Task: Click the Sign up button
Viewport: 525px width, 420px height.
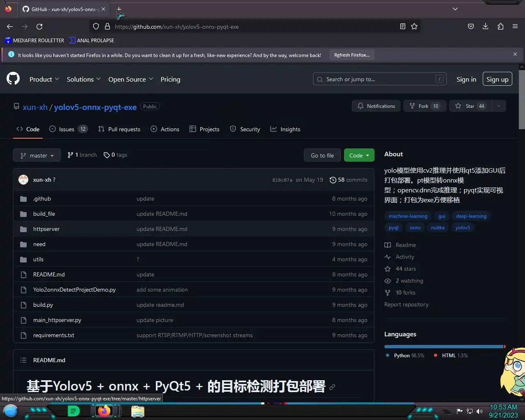Action: (x=497, y=79)
